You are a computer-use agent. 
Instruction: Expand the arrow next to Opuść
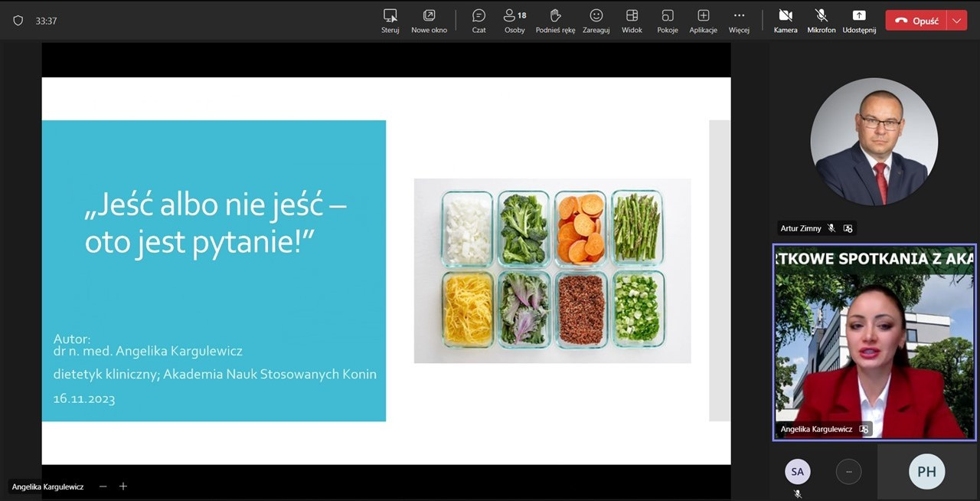point(957,21)
